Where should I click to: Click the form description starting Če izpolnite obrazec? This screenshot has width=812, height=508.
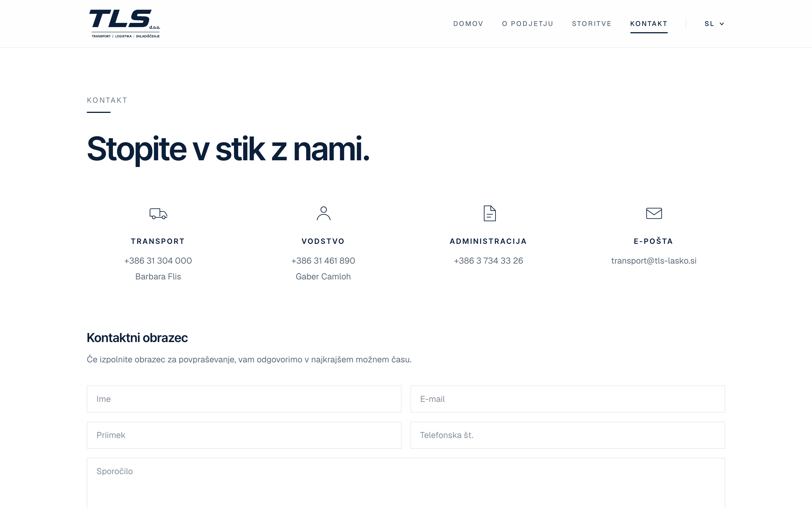(249, 360)
